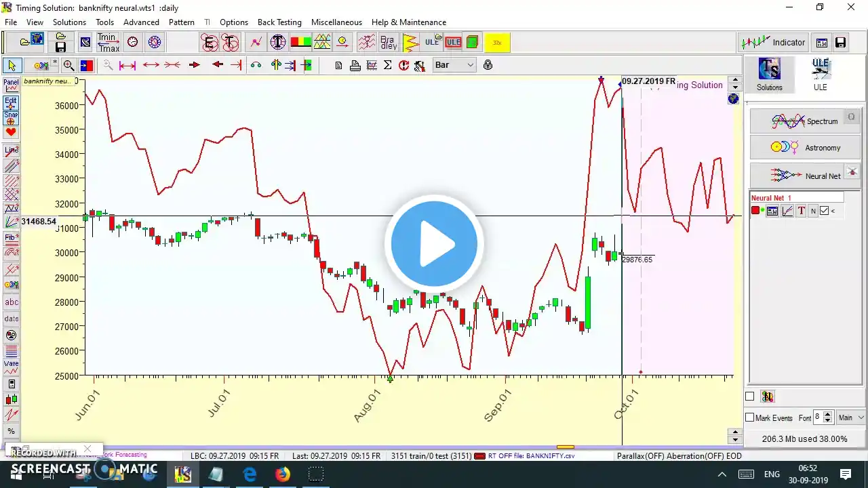Screen dimensions: 868x488
Task: Toggle the Neural Net 1 visibility checkbox
Action: click(x=824, y=211)
